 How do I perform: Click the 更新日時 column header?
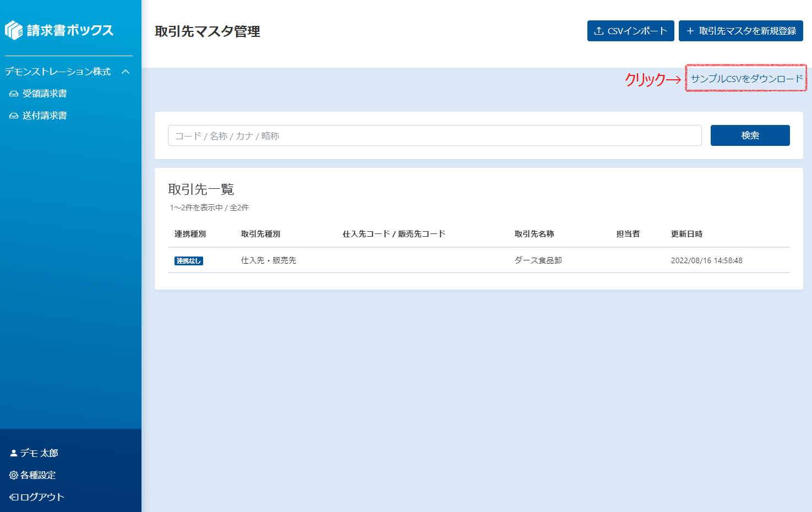(686, 234)
